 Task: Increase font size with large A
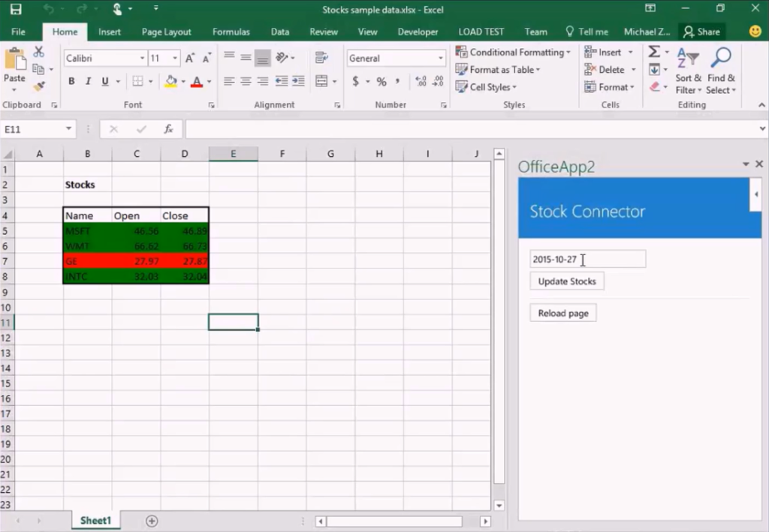click(x=190, y=59)
